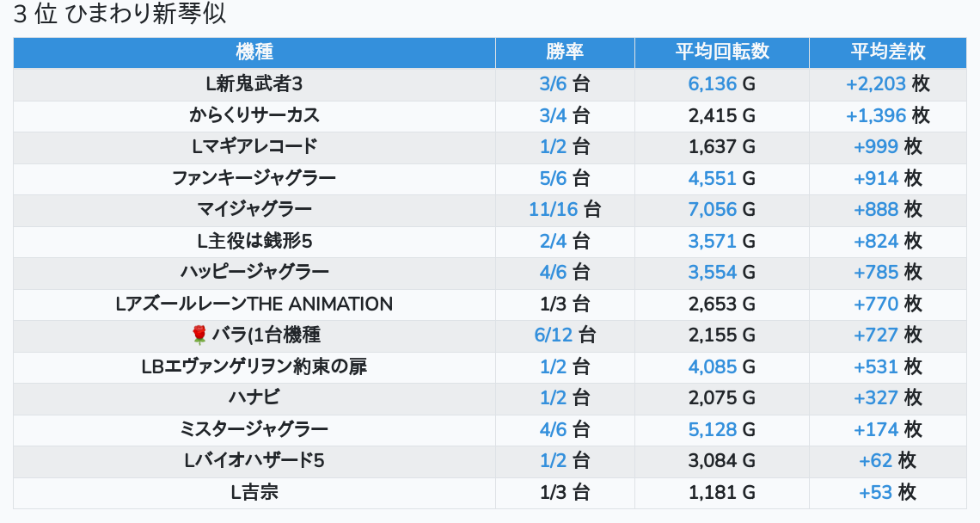Click the 平均差枚 column header
Viewport: 980px width, 523px height.
[888, 52]
